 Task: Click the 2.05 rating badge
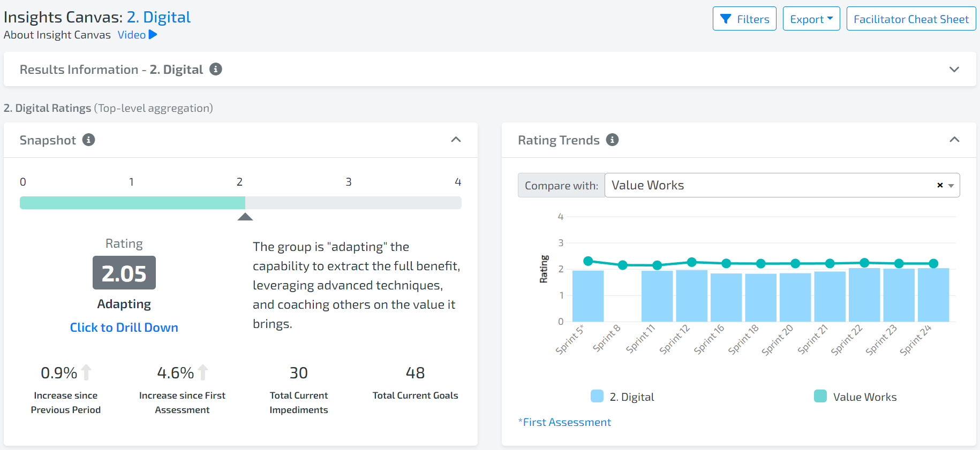[124, 273]
